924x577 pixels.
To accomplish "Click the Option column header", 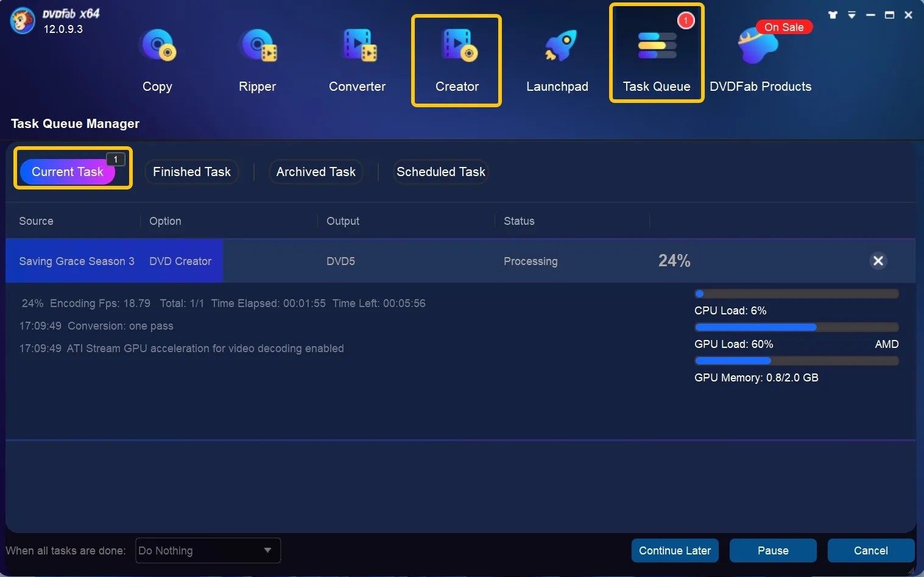I will tap(165, 221).
